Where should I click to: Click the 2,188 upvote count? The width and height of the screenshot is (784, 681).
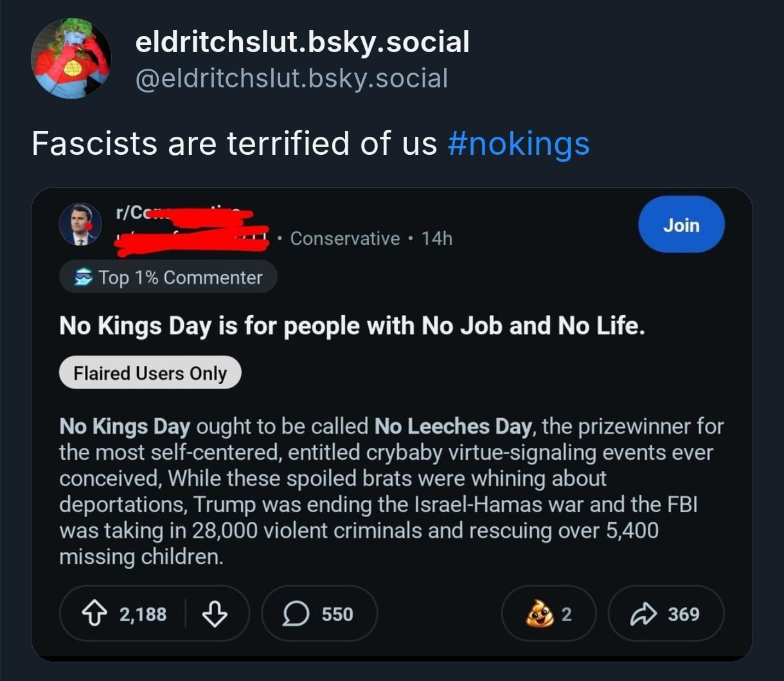tap(143, 615)
